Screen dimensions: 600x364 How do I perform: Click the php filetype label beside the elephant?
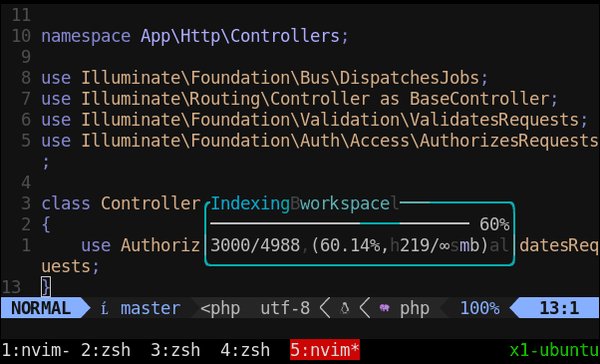click(414, 309)
